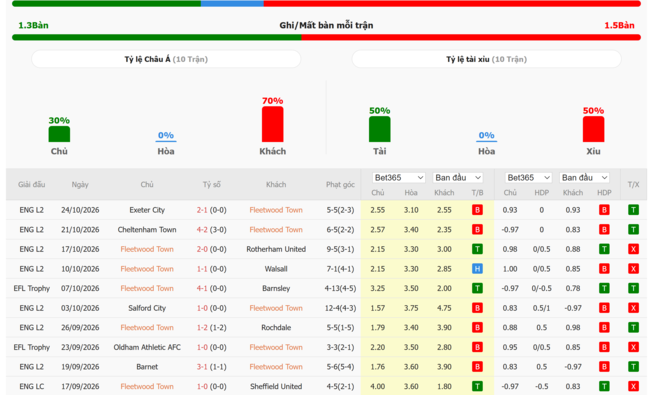
Task: Click green T badge in Rotherham United row T/B column
Action: coord(477,249)
